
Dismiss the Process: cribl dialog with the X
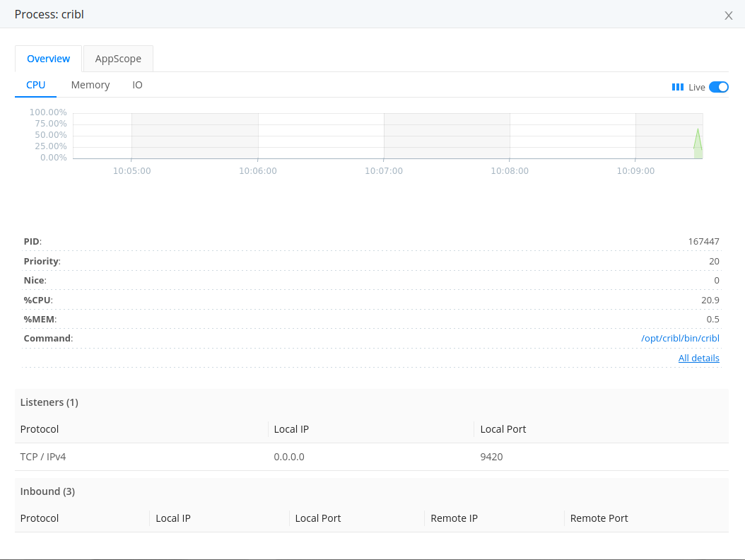click(729, 15)
